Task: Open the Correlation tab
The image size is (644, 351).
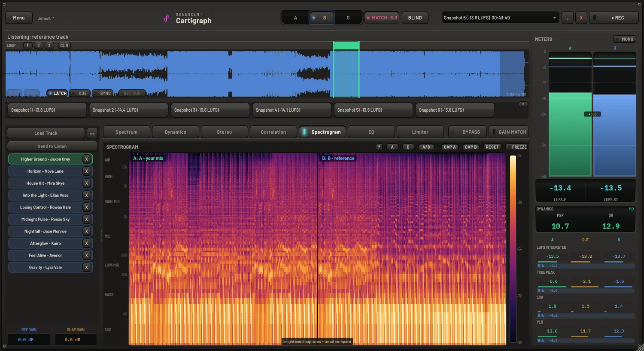Action: pyautogui.click(x=273, y=132)
